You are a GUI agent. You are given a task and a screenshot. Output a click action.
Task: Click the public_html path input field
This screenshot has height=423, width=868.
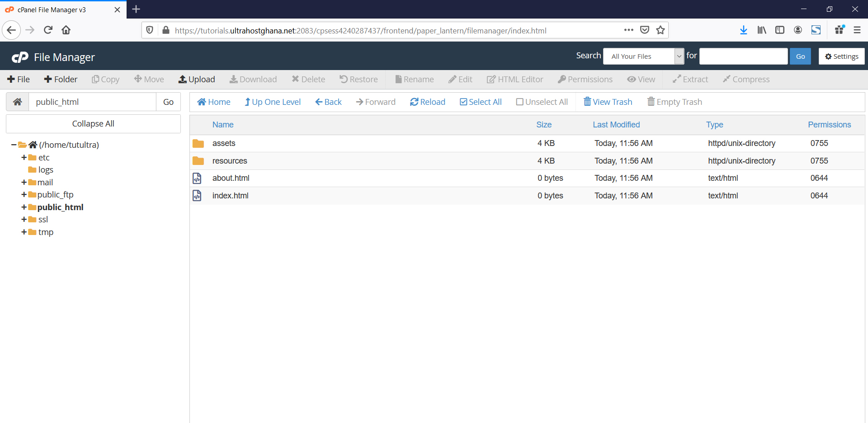click(93, 102)
